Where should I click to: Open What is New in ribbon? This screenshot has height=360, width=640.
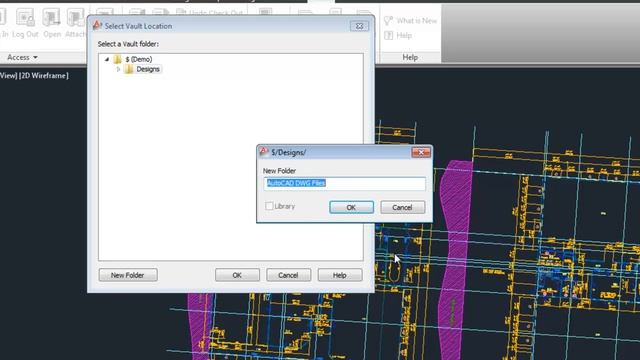coord(411,20)
